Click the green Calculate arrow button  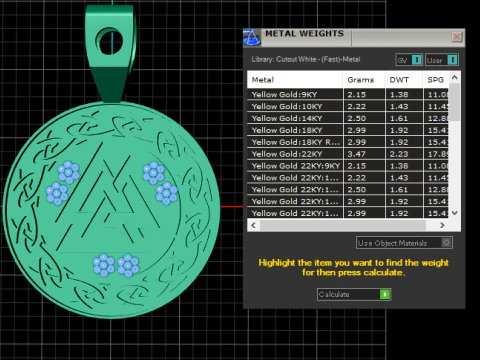(x=385, y=294)
